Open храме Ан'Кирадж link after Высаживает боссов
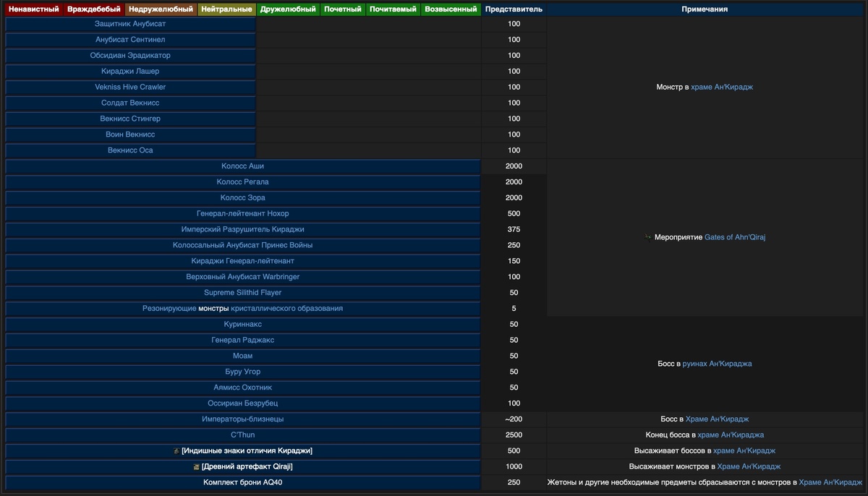 tap(744, 451)
